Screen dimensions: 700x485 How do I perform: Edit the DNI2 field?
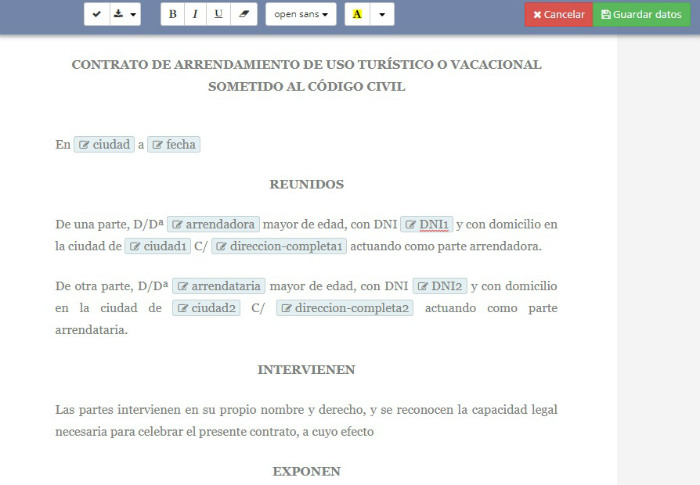point(440,286)
